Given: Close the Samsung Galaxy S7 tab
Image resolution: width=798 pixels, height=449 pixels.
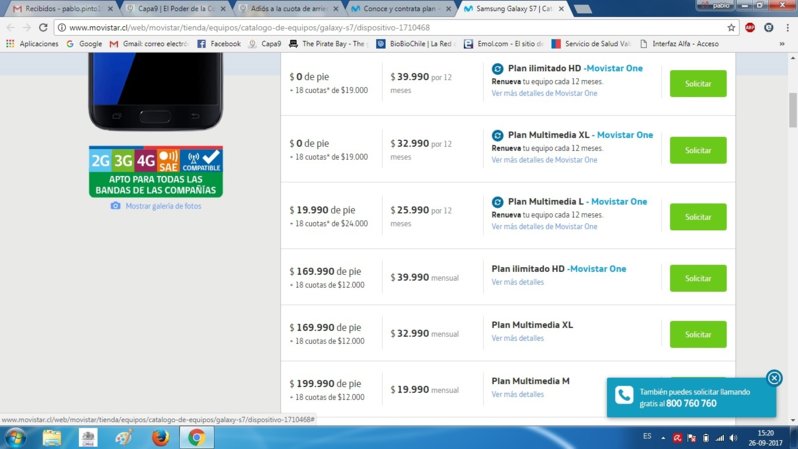Looking at the screenshot, I should pyautogui.click(x=561, y=9).
